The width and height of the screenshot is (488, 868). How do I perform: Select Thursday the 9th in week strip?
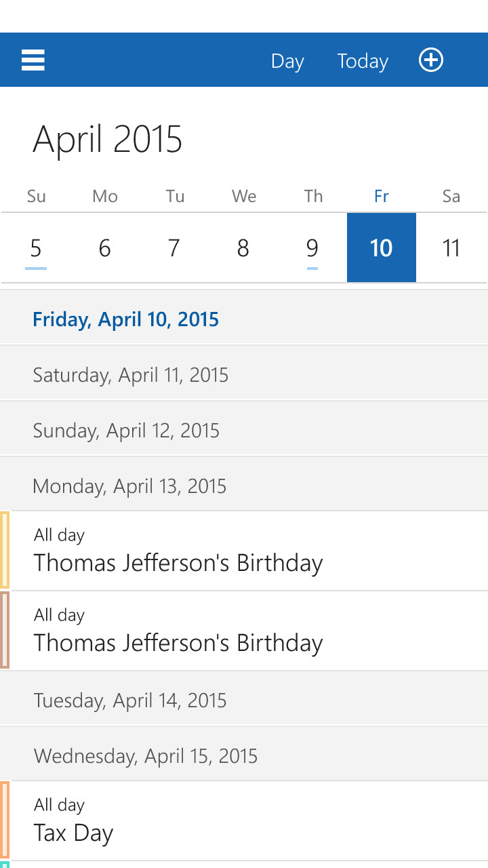click(x=312, y=248)
